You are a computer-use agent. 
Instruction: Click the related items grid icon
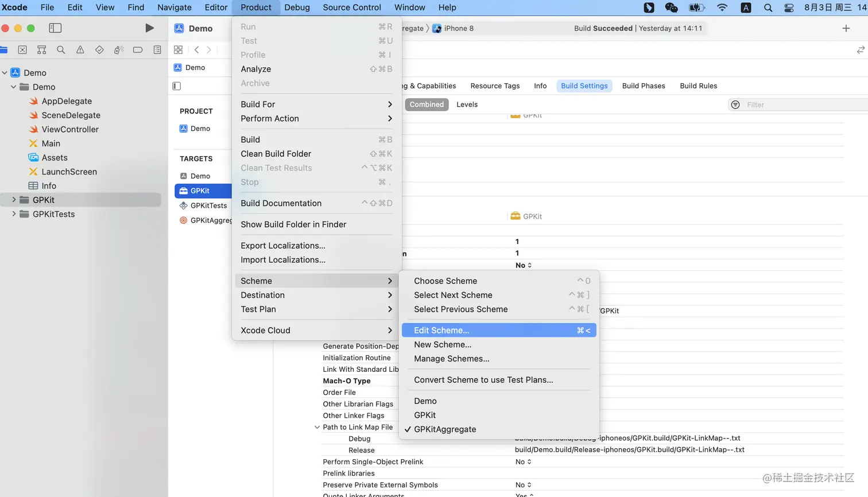click(x=179, y=50)
